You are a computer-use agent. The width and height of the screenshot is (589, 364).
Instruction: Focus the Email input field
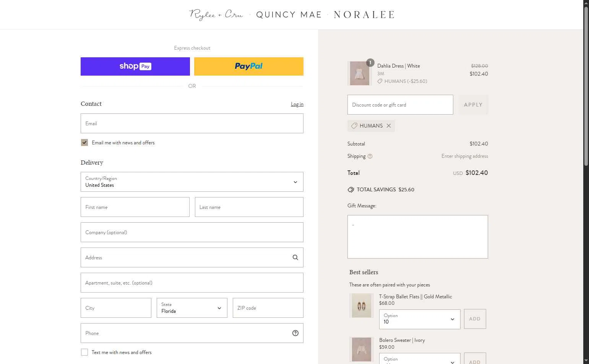tap(192, 123)
